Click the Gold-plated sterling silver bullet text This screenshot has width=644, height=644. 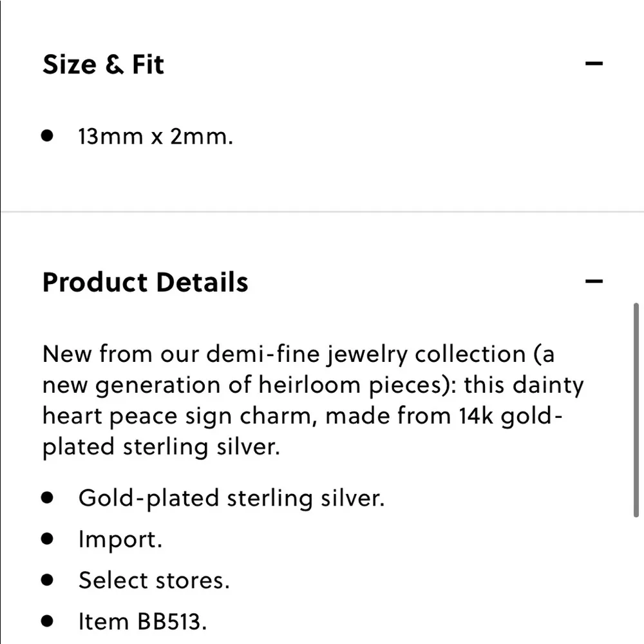(x=231, y=498)
